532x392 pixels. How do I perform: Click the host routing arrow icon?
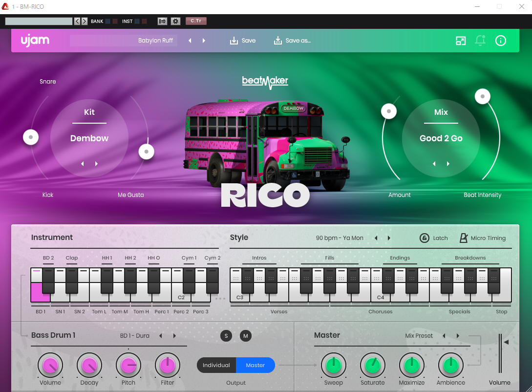(163, 21)
